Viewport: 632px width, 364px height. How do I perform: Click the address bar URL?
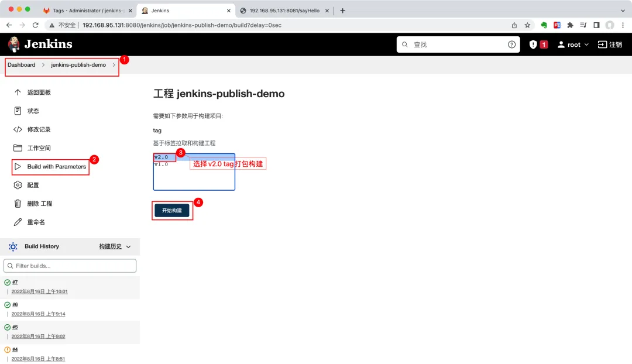(182, 25)
